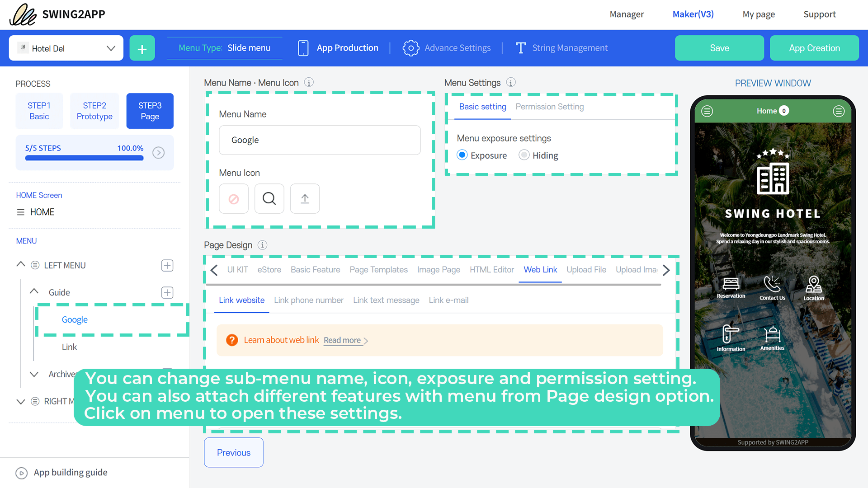
Task: Select the Hiding radio button
Action: click(x=524, y=155)
